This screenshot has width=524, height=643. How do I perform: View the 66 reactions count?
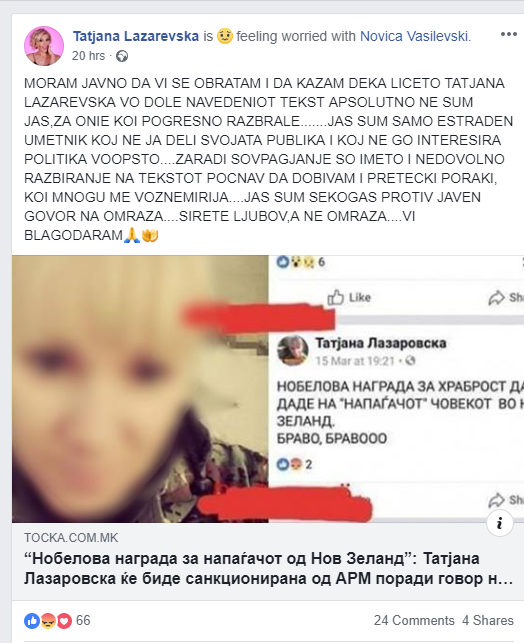click(x=83, y=620)
